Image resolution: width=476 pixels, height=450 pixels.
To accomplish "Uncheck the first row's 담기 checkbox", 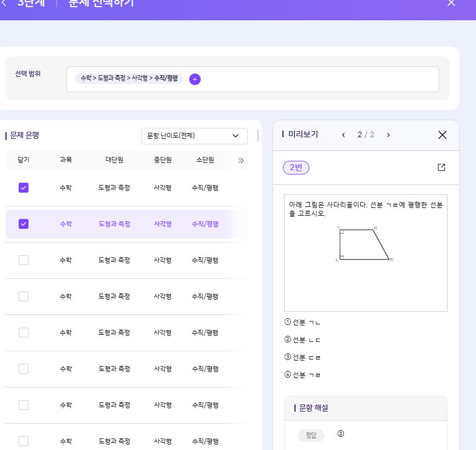I will pyautogui.click(x=24, y=188).
